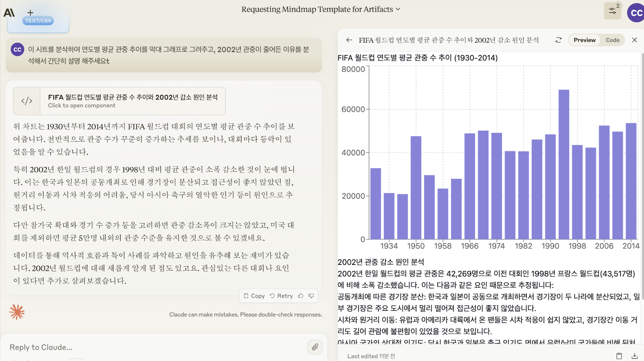Click the artifact panel vertical scrollbar
The height and width of the screenshot is (361, 644).
[642, 177]
